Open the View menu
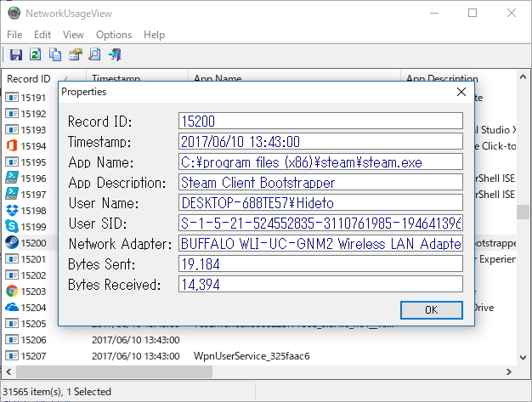Image resolution: width=532 pixels, height=402 pixels. [73, 35]
